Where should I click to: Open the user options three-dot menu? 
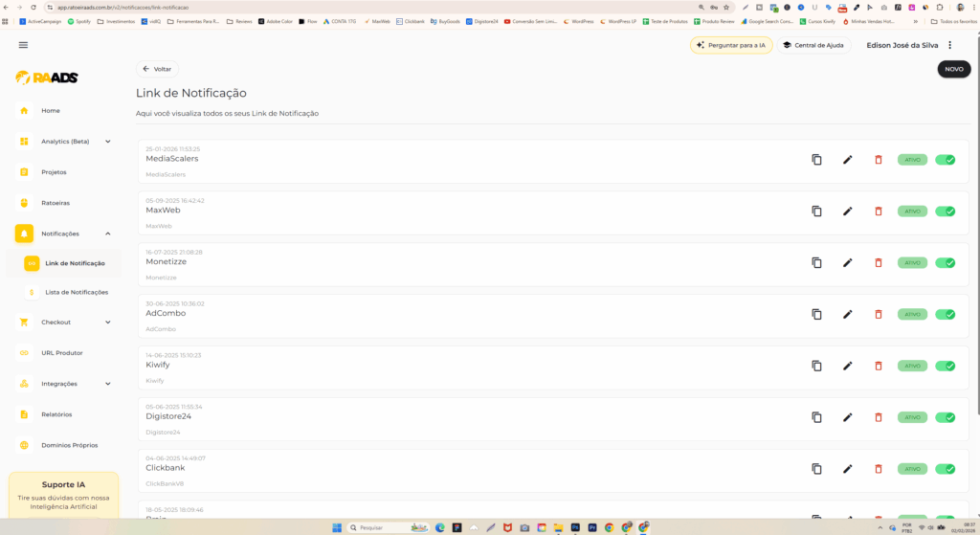click(950, 45)
